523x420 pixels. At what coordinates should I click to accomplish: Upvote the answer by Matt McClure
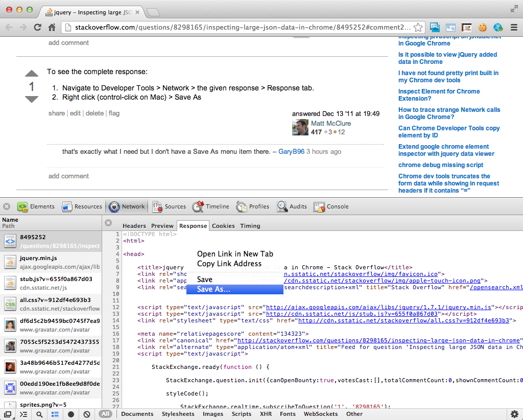(32, 74)
